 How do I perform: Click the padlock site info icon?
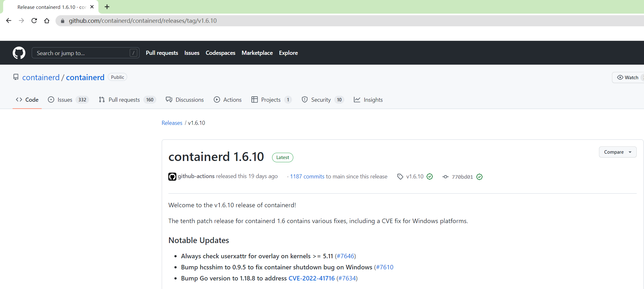(62, 21)
